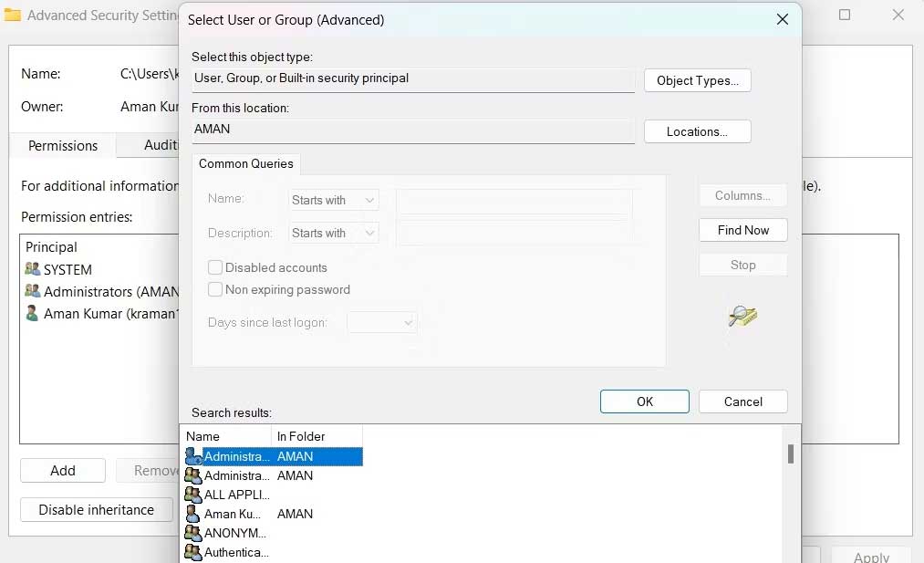Open the Name Starts with dropdown
Image resolution: width=924 pixels, height=563 pixels.
pyautogui.click(x=334, y=200)
